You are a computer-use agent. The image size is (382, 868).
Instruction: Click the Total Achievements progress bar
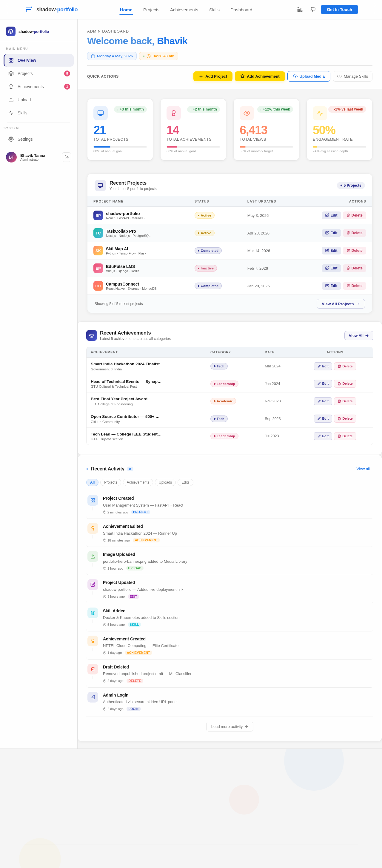[193, 147]
